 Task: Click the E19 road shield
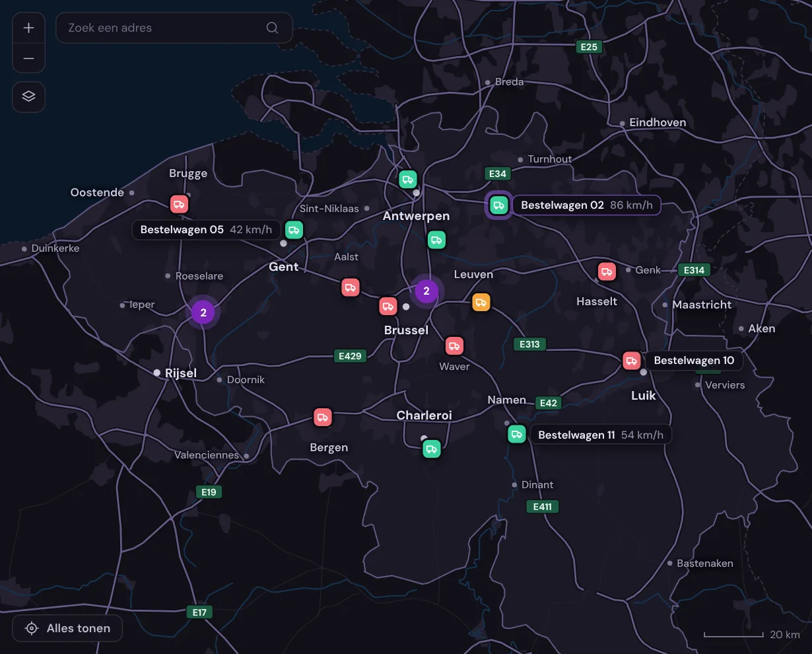click(x=209, y=492)
